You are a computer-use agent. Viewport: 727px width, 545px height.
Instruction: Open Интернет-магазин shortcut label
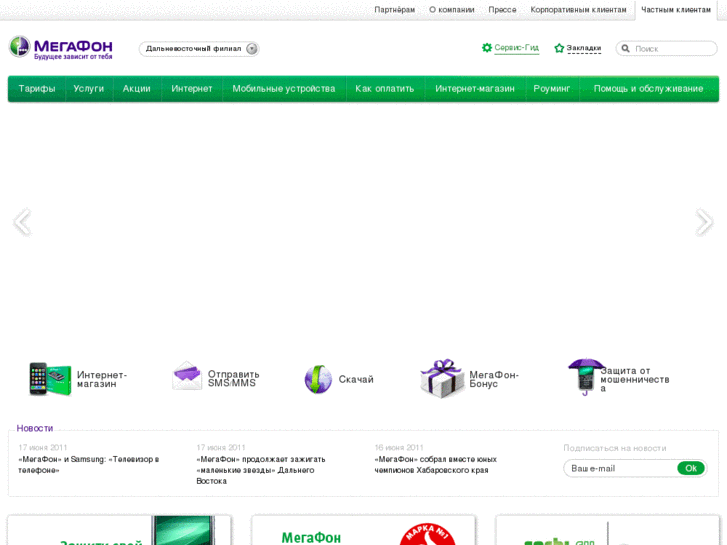(102, 379)
